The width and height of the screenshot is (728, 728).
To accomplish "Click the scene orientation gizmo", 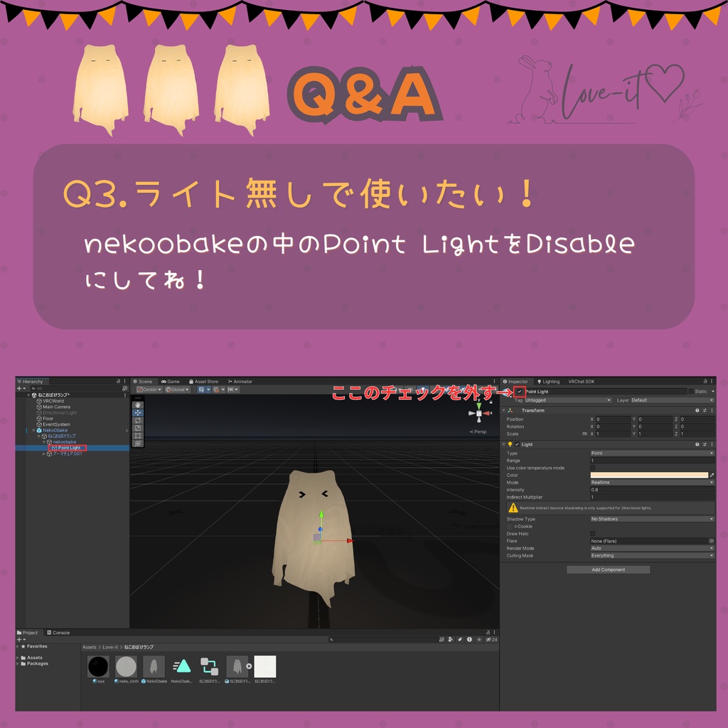I will pos(478,413).
